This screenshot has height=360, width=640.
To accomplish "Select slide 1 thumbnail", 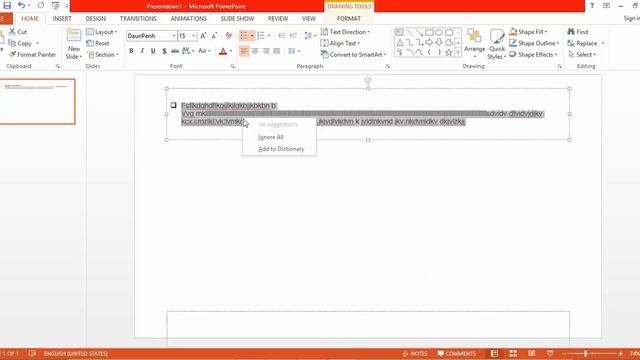I will coord(38,101).
